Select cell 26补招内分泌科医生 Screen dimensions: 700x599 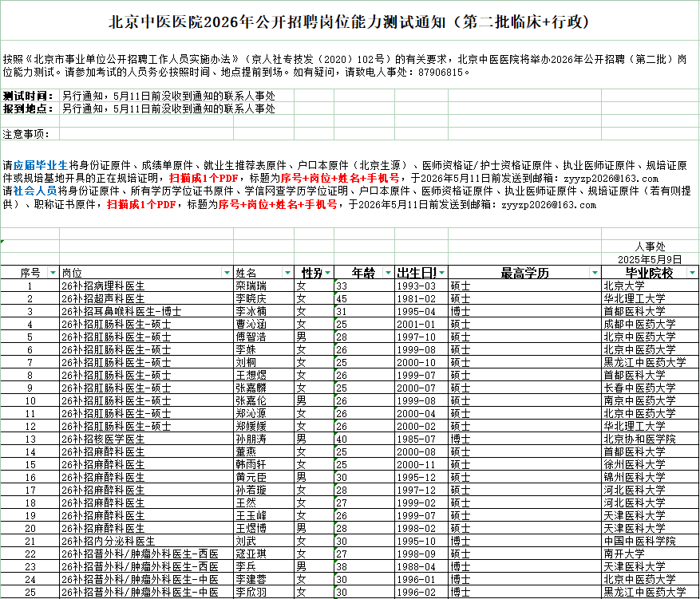pos(146,542)
